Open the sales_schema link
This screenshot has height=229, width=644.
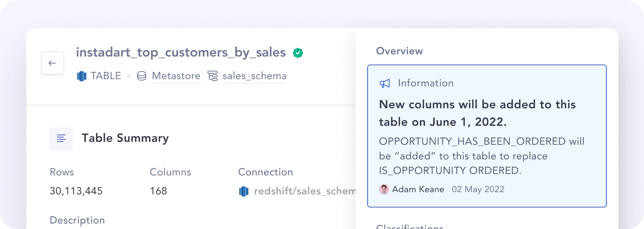[x=254, y=76]
